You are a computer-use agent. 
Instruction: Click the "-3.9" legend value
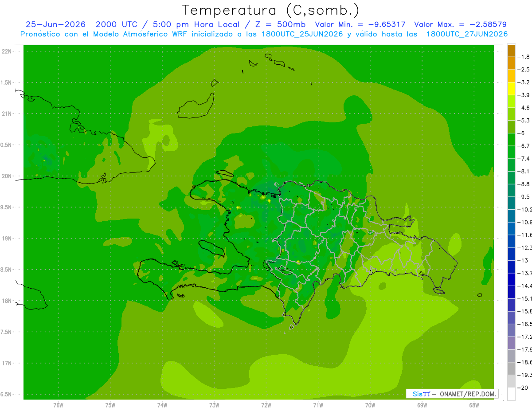[524, 95]
